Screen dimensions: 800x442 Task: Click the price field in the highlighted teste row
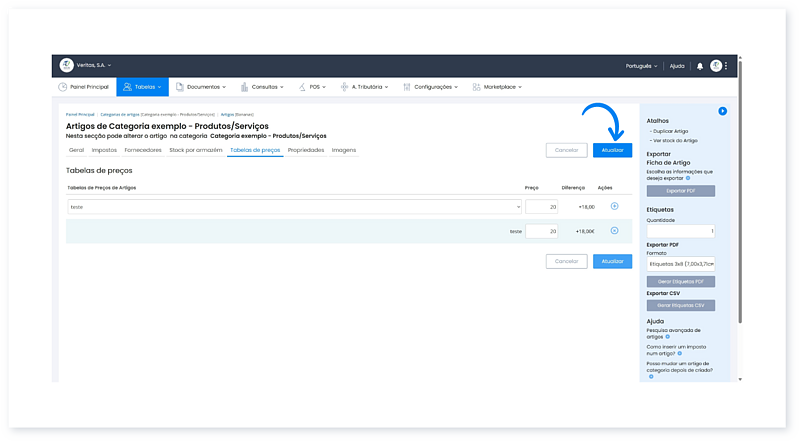[x=541, y=231]
